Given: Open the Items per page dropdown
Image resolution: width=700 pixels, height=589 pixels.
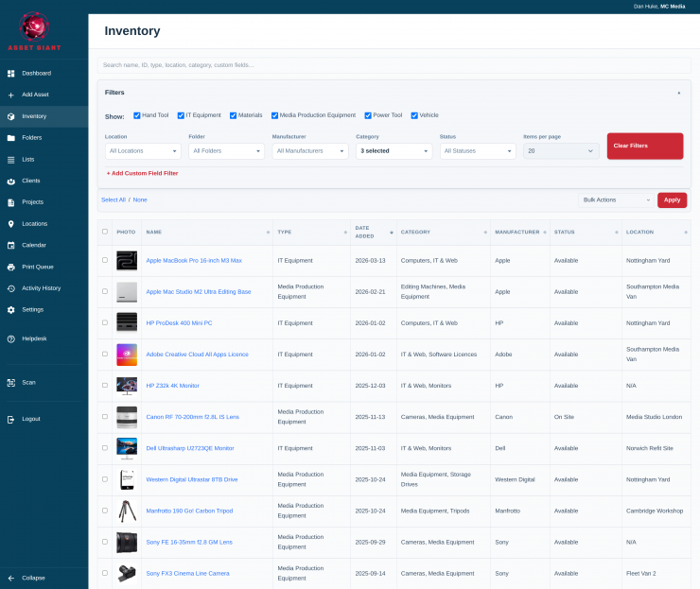Looking at the screenshot, I should pyautogui.click(x=561, y=151).
